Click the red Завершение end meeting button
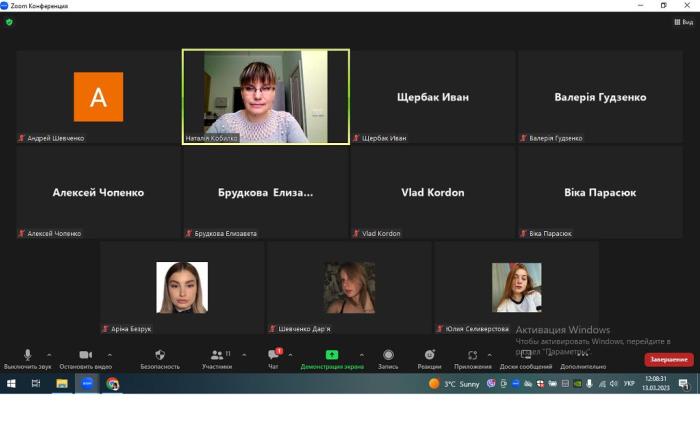The image size is (700, 442). (668, 359)
